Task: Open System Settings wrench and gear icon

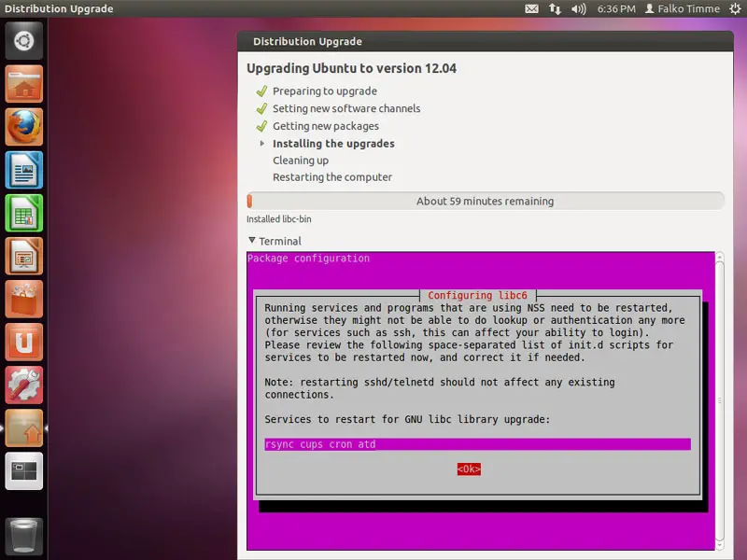Action: [24, 385]
